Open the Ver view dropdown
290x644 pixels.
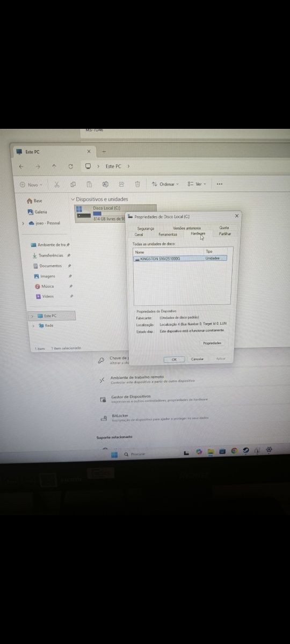click(197, 184)
